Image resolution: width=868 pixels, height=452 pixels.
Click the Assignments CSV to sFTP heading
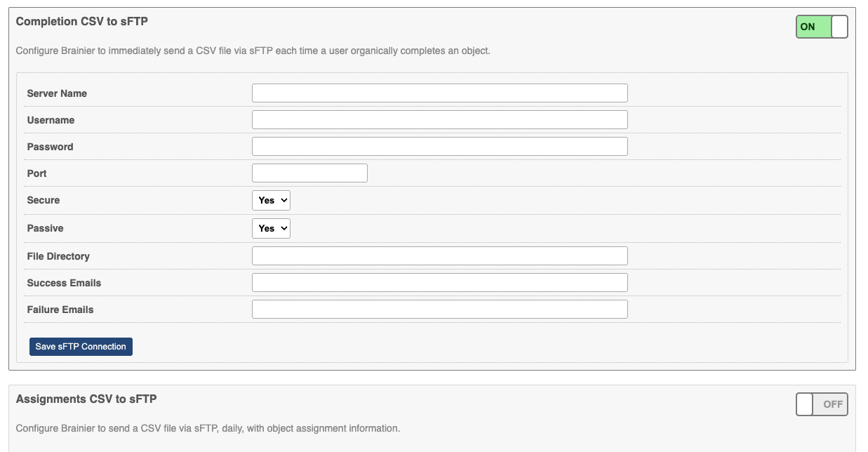pos(86,399)
